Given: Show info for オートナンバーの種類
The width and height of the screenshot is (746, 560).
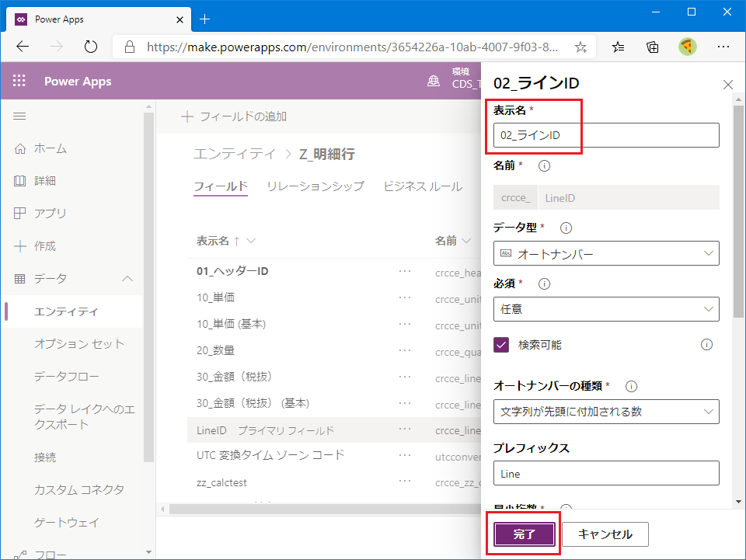Looking at the screenshot, I should tap(631, 386).
